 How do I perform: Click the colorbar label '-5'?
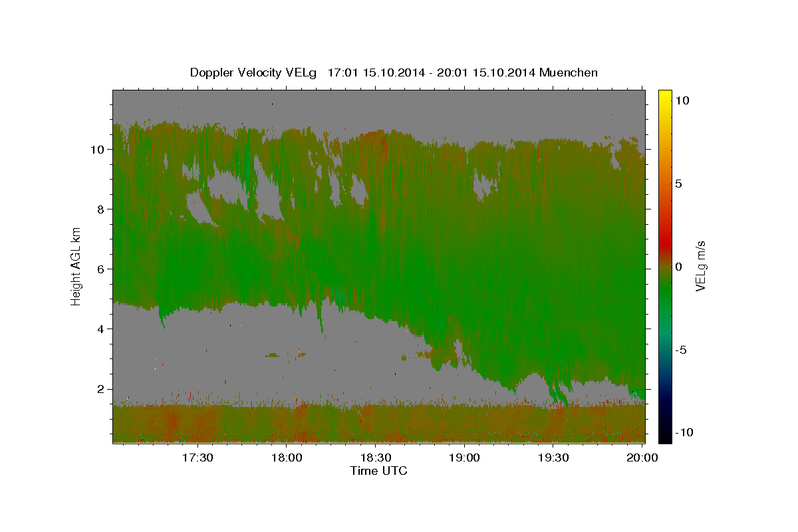click(680, 350)
